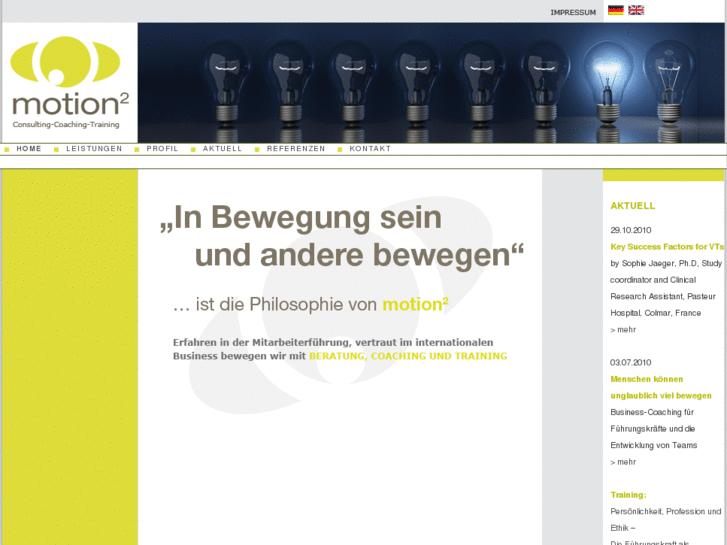Image resolution: width=727 pixels, height=545 pixels.
Task: Open Menschen können unglaublich viel bewegen article
Action: tap(661, 387)
